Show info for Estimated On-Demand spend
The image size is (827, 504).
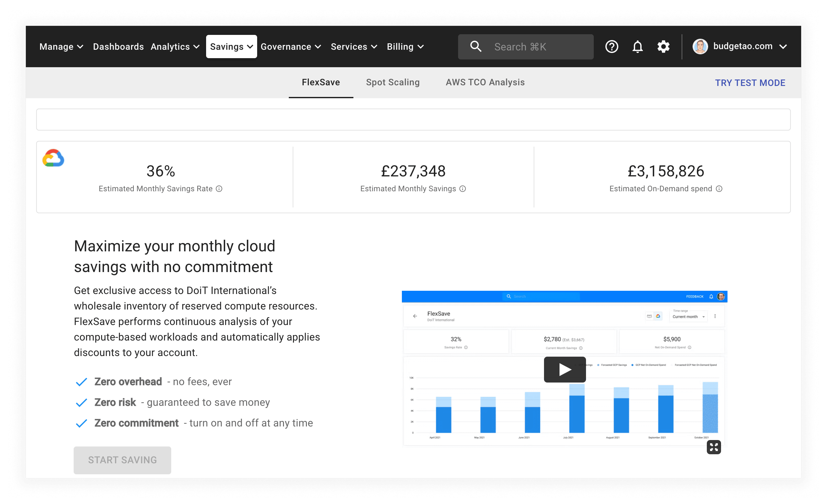coord(719,189)
